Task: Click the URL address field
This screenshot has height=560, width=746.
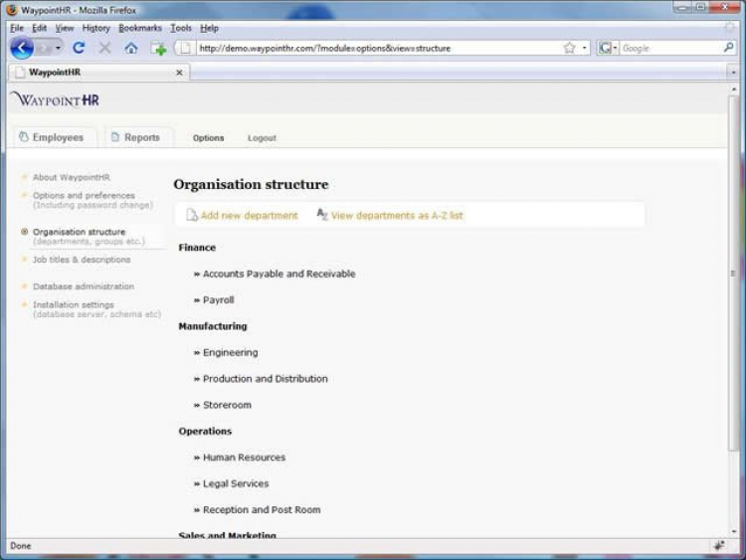Action: click(x=378, y=48)
